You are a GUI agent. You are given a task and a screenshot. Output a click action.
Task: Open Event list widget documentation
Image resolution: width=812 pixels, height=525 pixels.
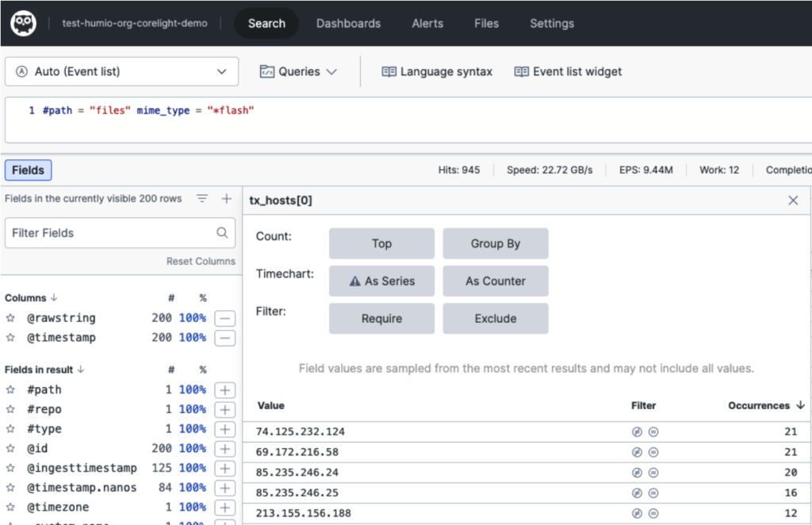(x=568, y=72)
